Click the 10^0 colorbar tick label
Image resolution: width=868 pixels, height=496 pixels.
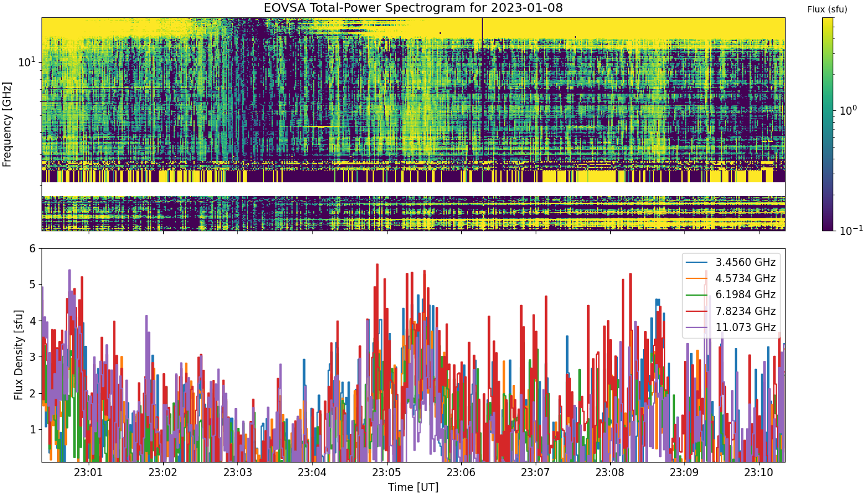coord(848,111)
